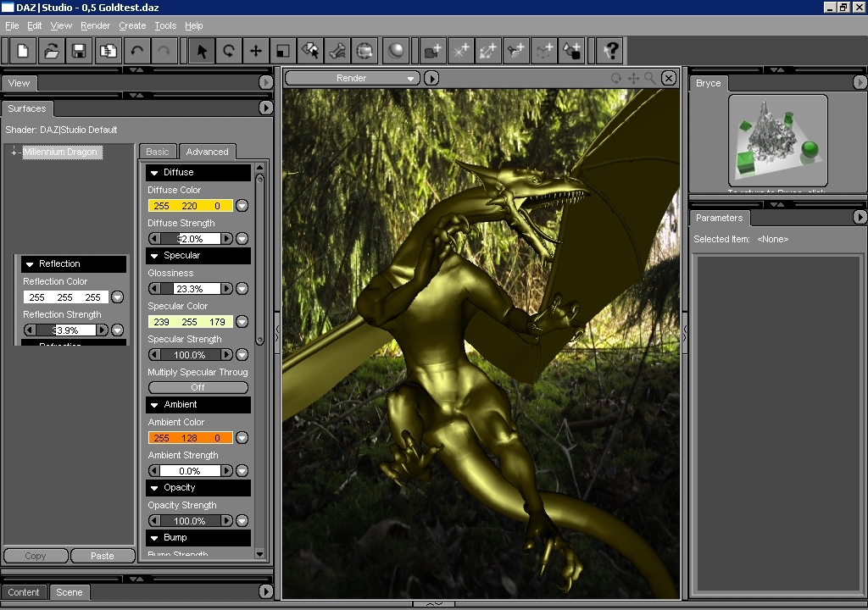Expand the Millennium Dragon tree item

(x=14, y=152)
